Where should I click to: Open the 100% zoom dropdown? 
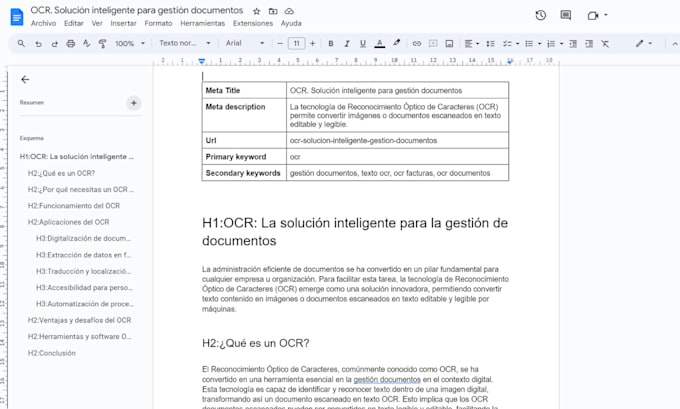(x=130, y=43)
